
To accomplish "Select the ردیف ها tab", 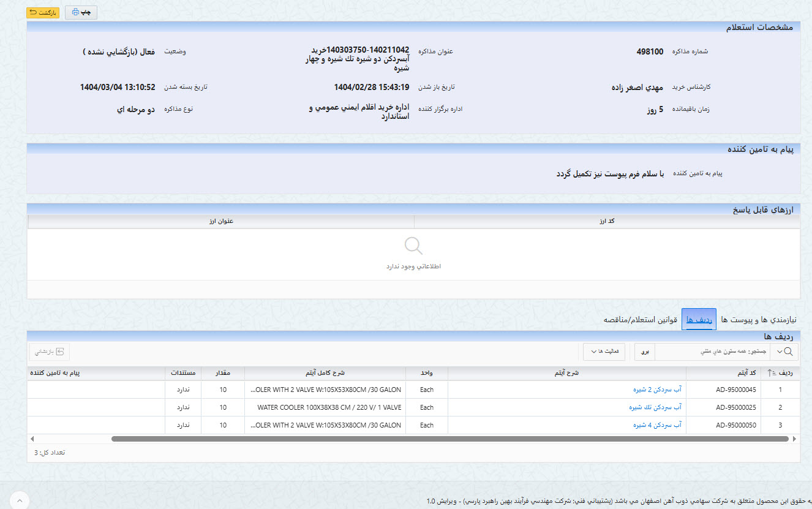I will [699, 320].
